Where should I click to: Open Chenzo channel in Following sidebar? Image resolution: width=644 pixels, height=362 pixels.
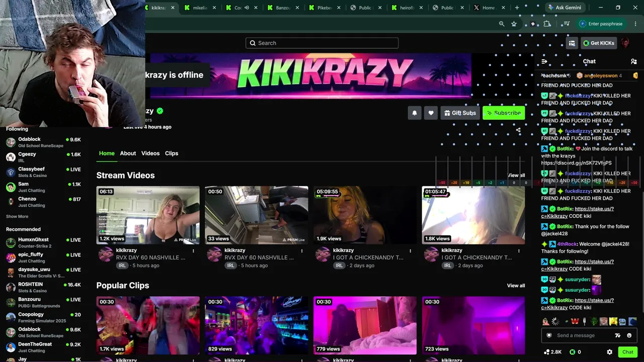point(43,202)
